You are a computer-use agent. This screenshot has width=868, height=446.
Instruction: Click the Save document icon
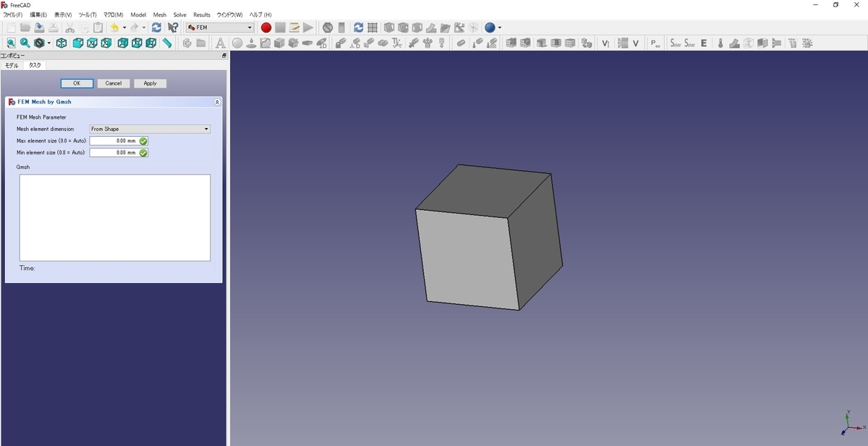click(39, 28)
